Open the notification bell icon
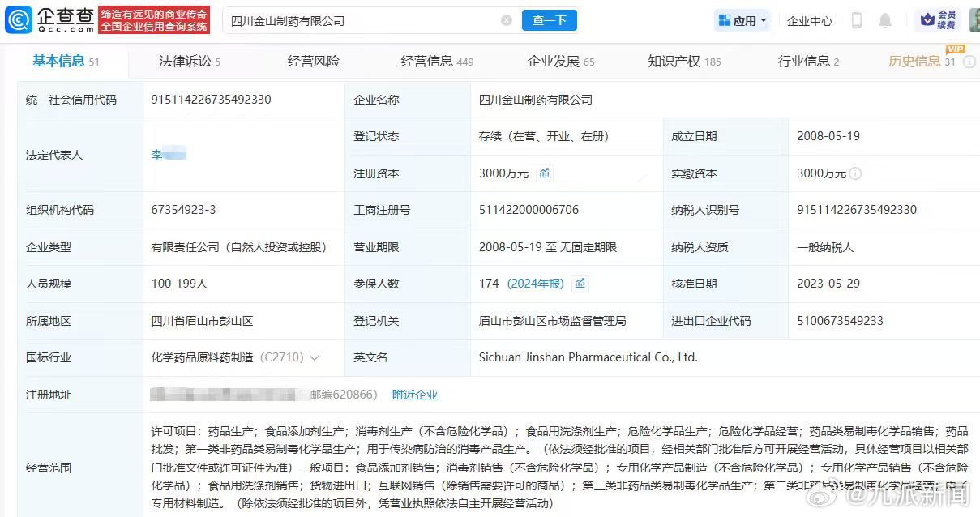This screenshot has width=980, height=517. click(x=885, y=20)
